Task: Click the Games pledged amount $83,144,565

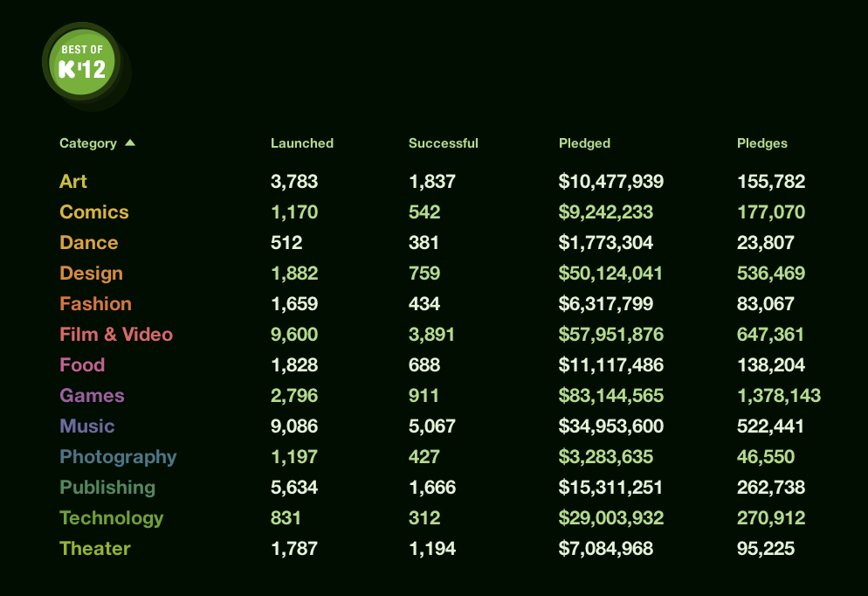Action: [610, 396]
